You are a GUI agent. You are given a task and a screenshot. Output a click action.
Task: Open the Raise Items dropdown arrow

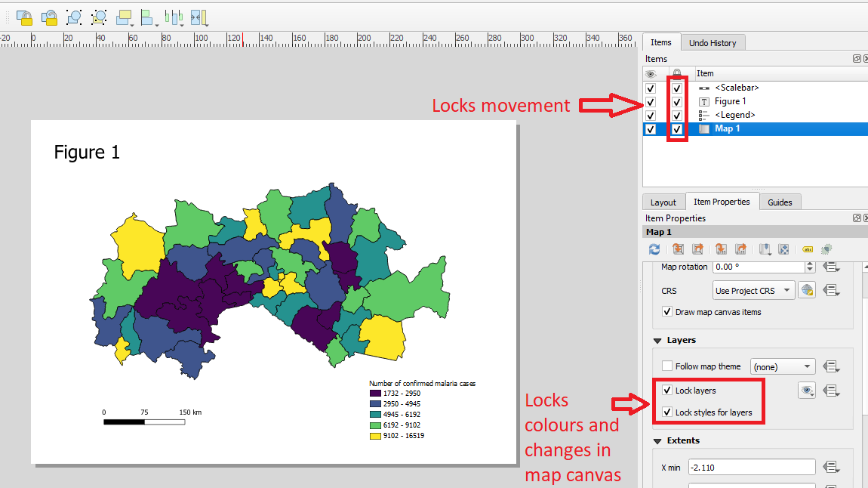coord(132,24)
